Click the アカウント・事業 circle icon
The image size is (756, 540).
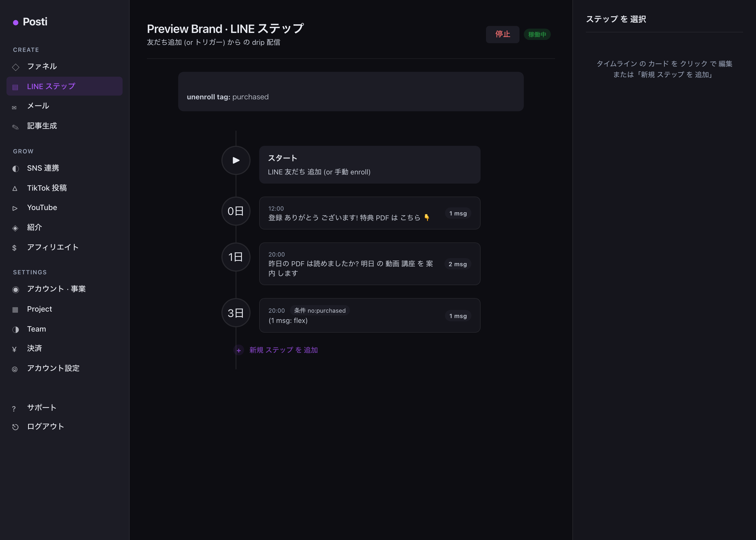click(x=15, y=290)
